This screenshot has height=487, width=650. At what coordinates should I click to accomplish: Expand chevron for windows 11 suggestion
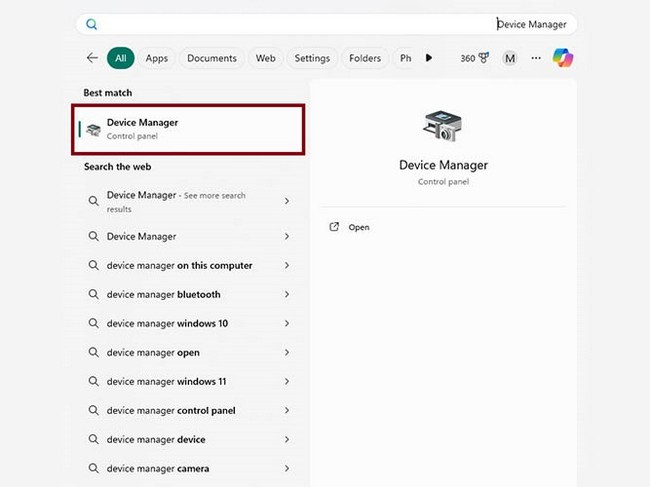click(x=287, y=381)
